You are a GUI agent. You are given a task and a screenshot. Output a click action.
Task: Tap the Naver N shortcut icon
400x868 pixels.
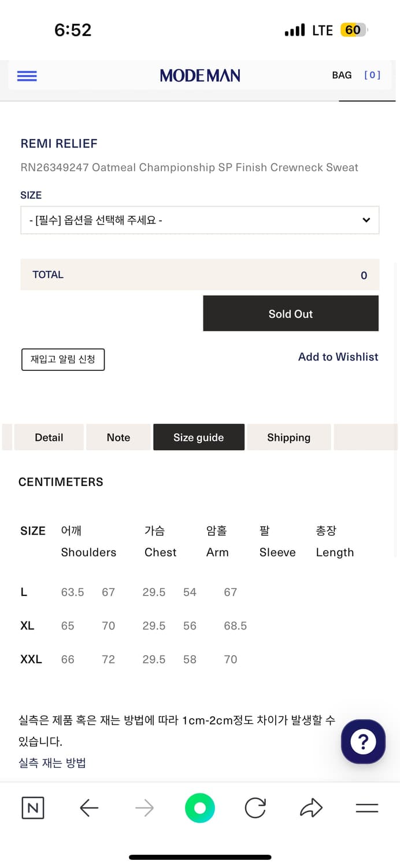coord(33,808)
